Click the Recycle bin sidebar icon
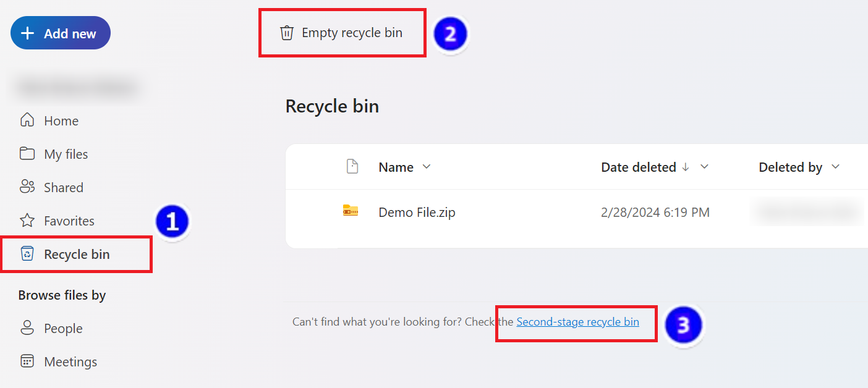The height and width of the screenshot is (388, 868). 27,254
